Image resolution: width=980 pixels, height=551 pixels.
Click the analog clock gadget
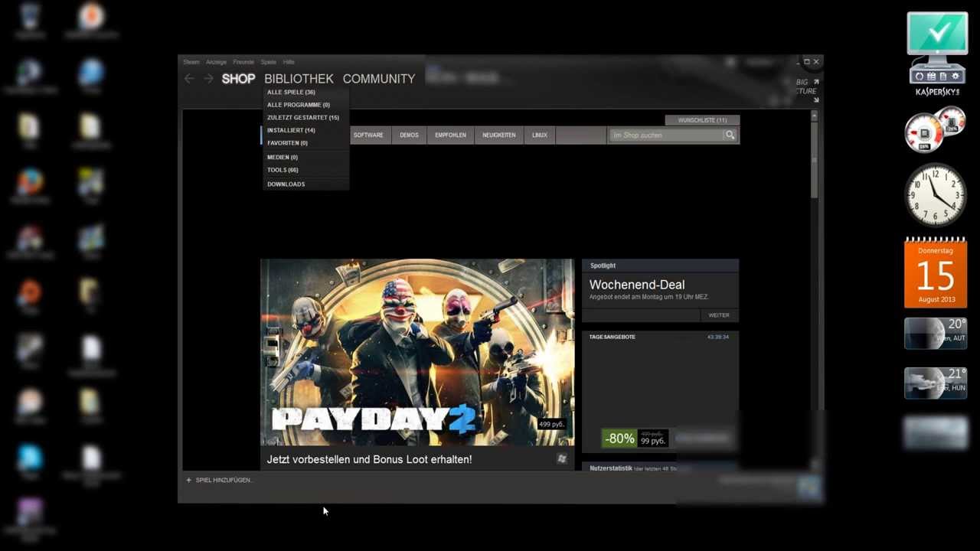[936, 194]
